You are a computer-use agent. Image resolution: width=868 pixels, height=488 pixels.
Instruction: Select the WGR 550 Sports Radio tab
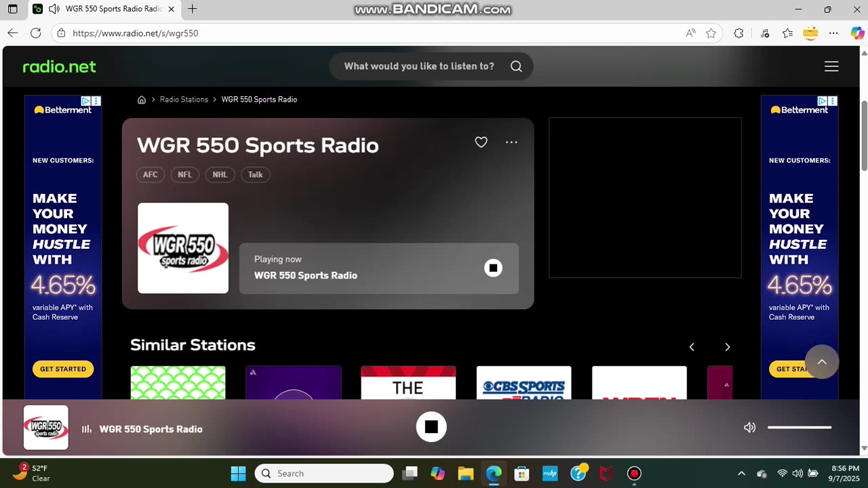coord(105,9)
